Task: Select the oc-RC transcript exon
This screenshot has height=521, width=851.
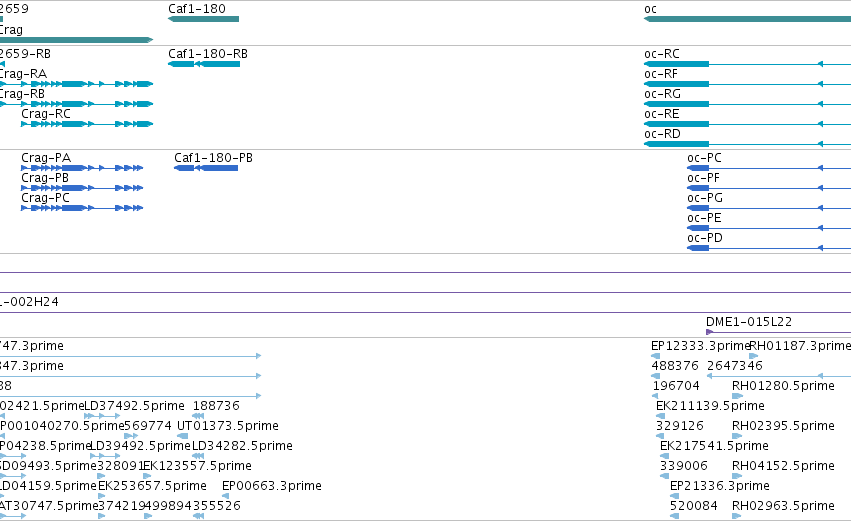Action: pos(676,64)
